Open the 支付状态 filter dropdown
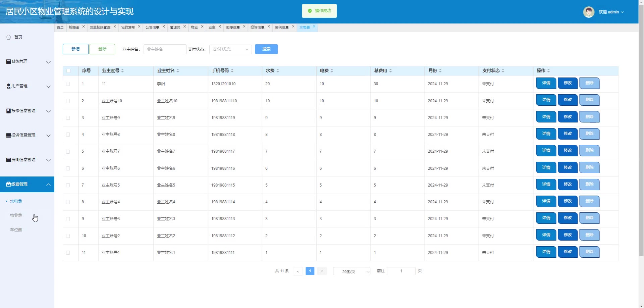Viewport: 644px width, 308px height. 230,49
